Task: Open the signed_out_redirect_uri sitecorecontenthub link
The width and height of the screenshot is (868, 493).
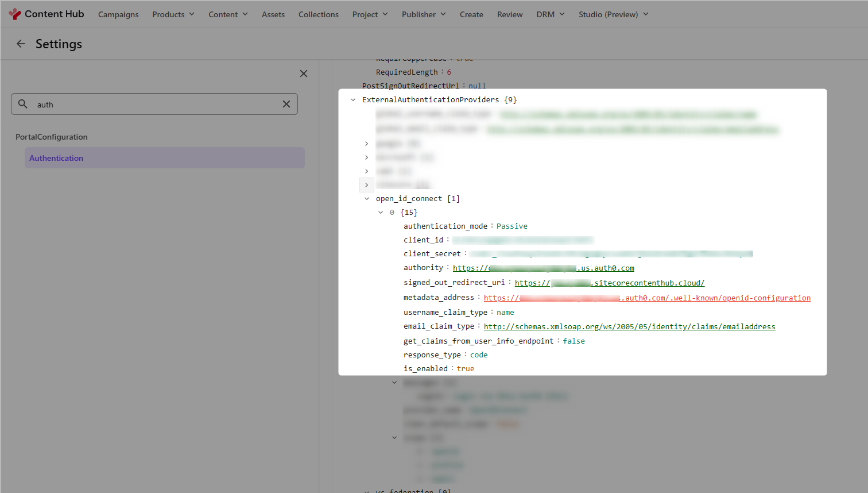Action: (610, 283)
